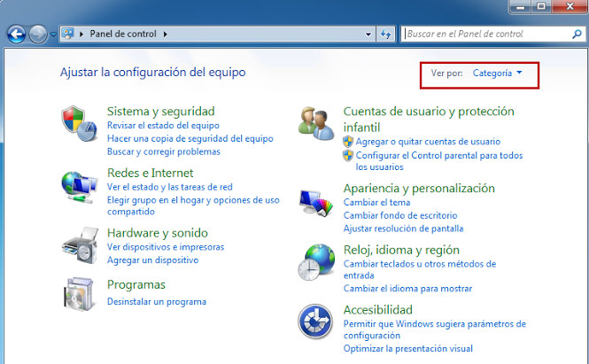Click the Apariencia y personalización monitor icon

(x=316, y=203)
